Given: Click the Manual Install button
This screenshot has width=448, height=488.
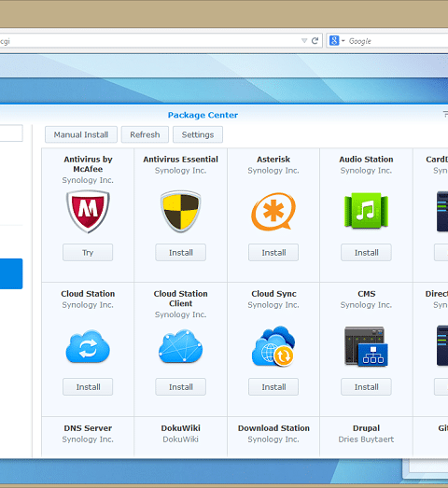Looking at the screenshot, I should point(81,134).
